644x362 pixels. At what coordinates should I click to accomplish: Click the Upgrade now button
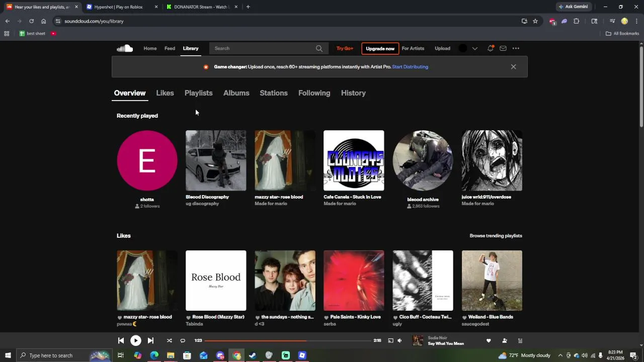(x=380, y=48)
